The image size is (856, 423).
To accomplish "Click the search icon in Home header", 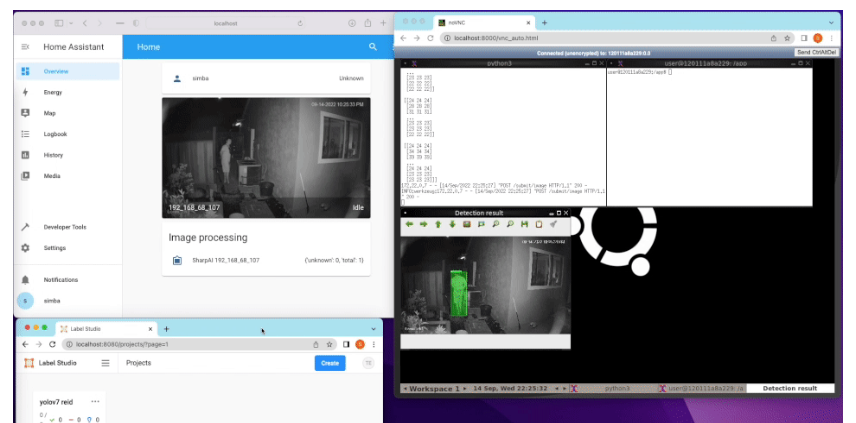I will coord(373,47).
